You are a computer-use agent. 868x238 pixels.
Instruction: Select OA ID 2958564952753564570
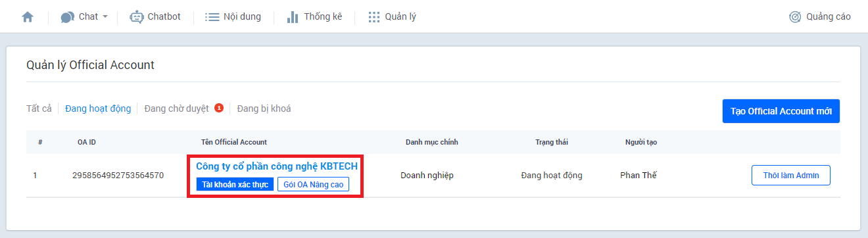(118, 176)
